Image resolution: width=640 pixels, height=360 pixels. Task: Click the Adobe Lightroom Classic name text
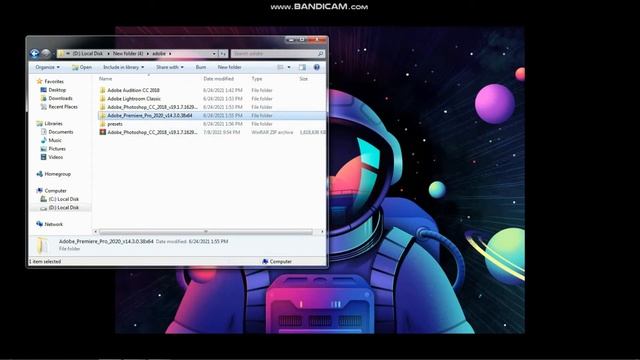134,99
